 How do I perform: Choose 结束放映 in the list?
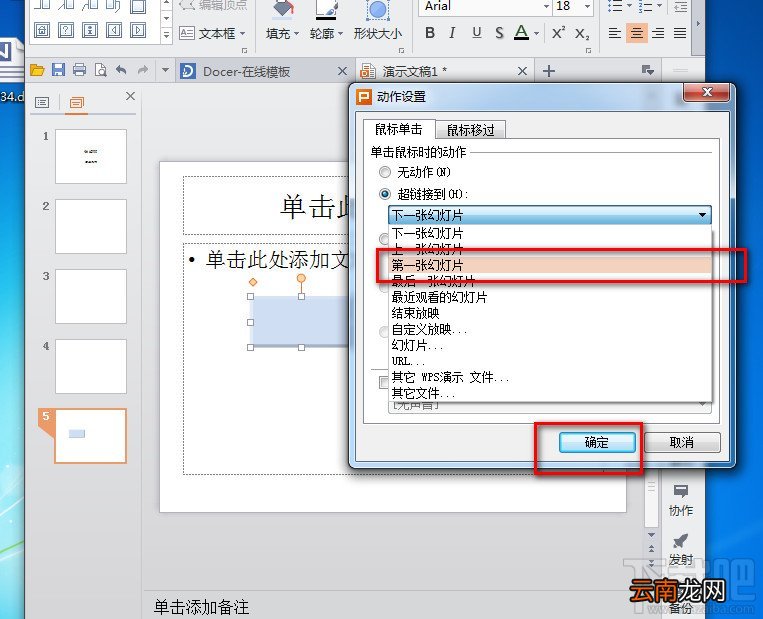click(x=550, y=313)
